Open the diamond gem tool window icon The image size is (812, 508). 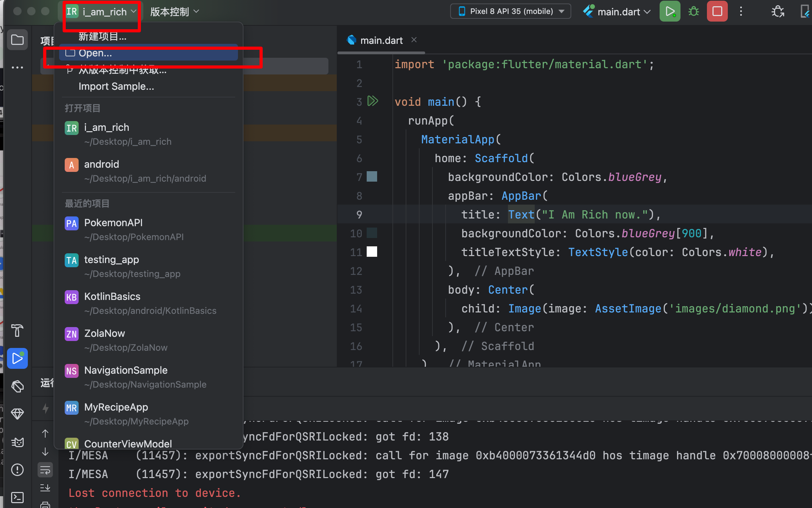coord(17,414)
